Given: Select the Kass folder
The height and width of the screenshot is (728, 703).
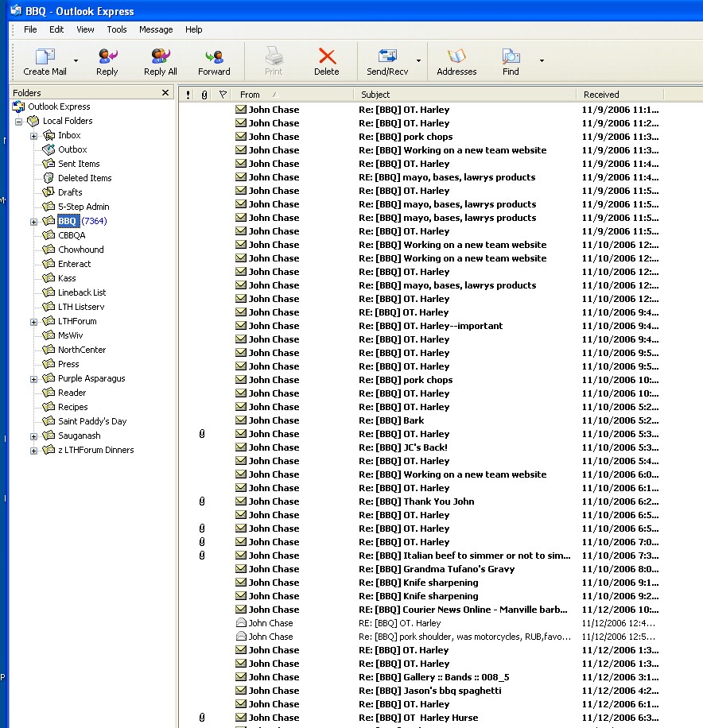Looking at the screenshot, I should 67,278.
